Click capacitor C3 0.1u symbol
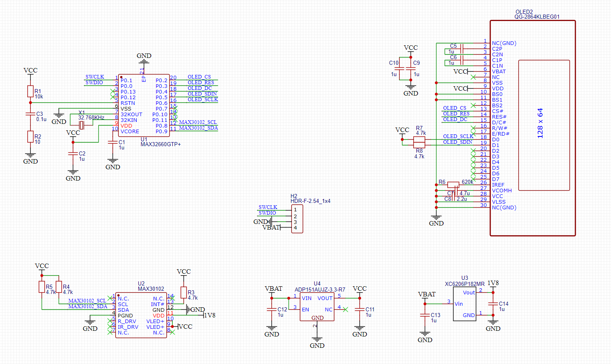This screenshot has height=364, width=611. tap(30, 114)
